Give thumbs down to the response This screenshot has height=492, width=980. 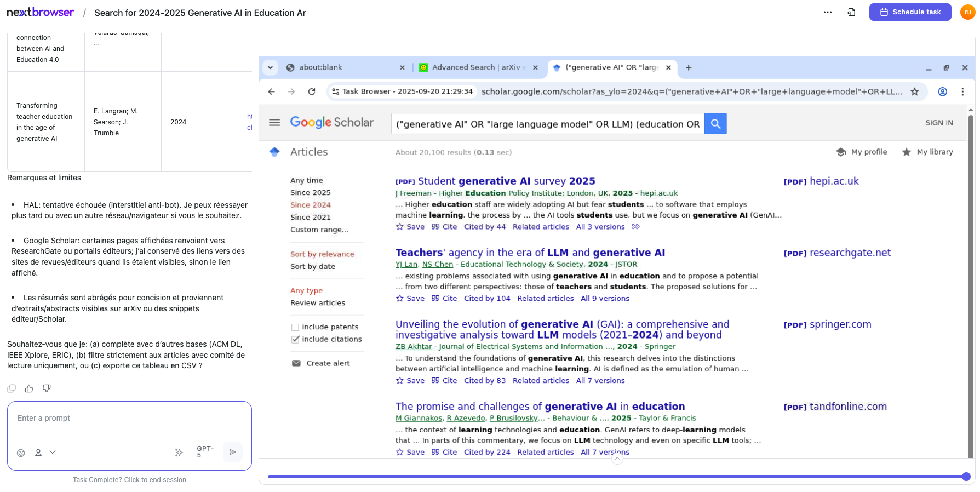[x=47, y=388]
